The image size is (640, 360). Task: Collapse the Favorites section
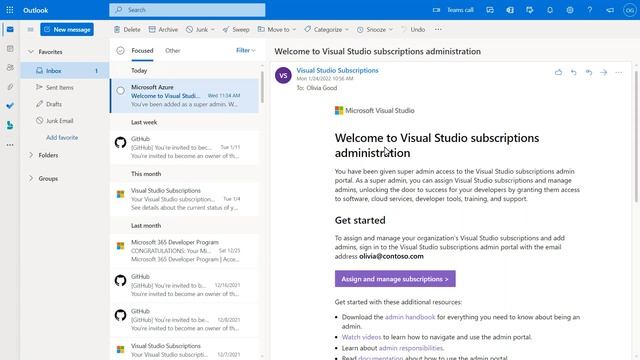tap(31, 52)
